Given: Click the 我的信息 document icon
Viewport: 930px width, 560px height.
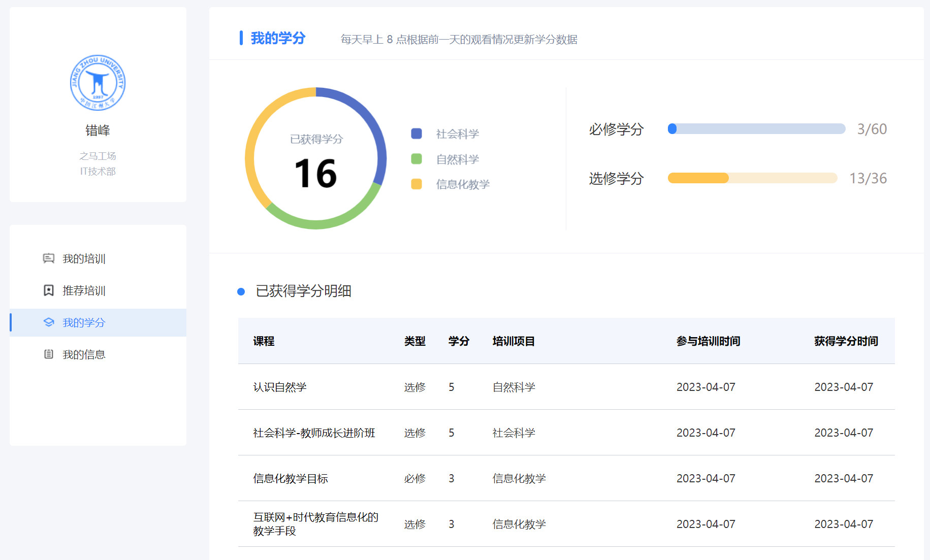Looking at the screenshot, I should 49,354.
